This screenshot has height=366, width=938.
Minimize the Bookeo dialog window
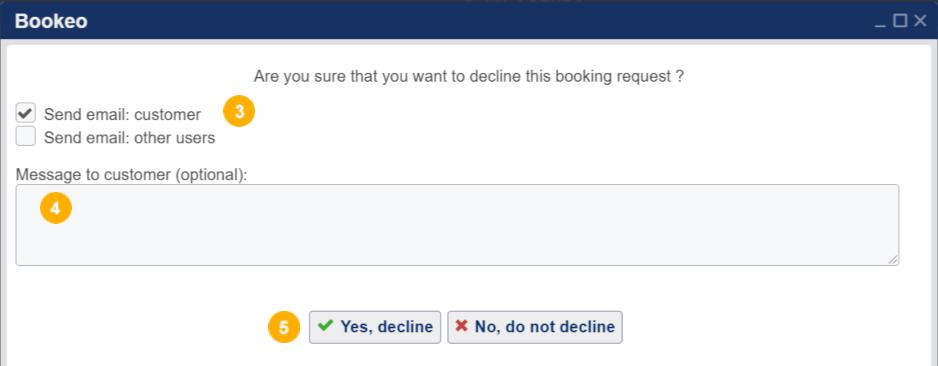tap(880, 22)
